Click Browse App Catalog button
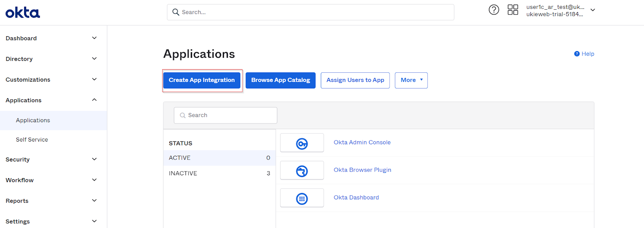 281,80
